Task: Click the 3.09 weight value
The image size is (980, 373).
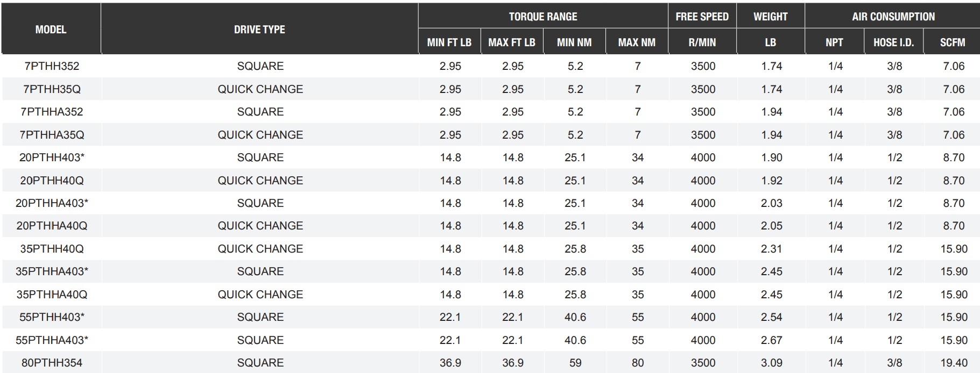Action: (x=771, y=363)
